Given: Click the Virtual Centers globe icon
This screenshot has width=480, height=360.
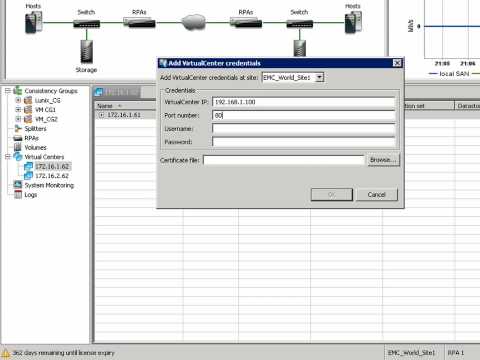Looking at the screenshot, I should (x=18, y=156).
